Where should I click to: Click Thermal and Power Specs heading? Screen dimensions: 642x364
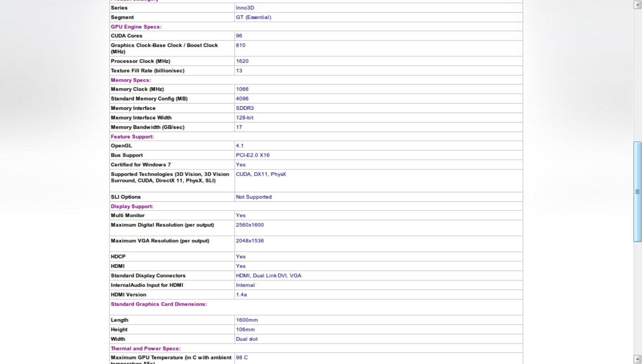point(145,349)
